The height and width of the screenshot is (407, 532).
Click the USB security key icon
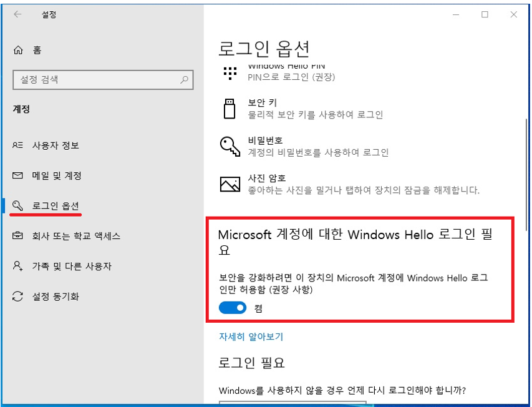[230, 109]
